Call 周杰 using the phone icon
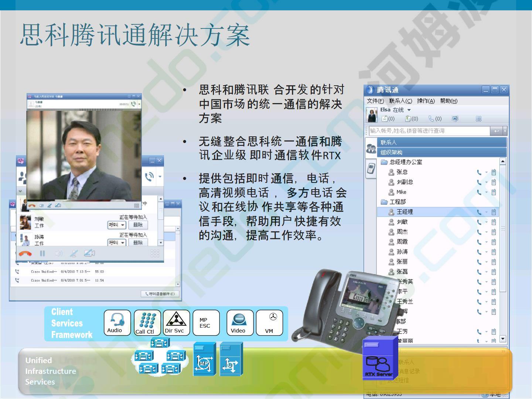Screen dimensions: 532x399 [x=479, y=232]
